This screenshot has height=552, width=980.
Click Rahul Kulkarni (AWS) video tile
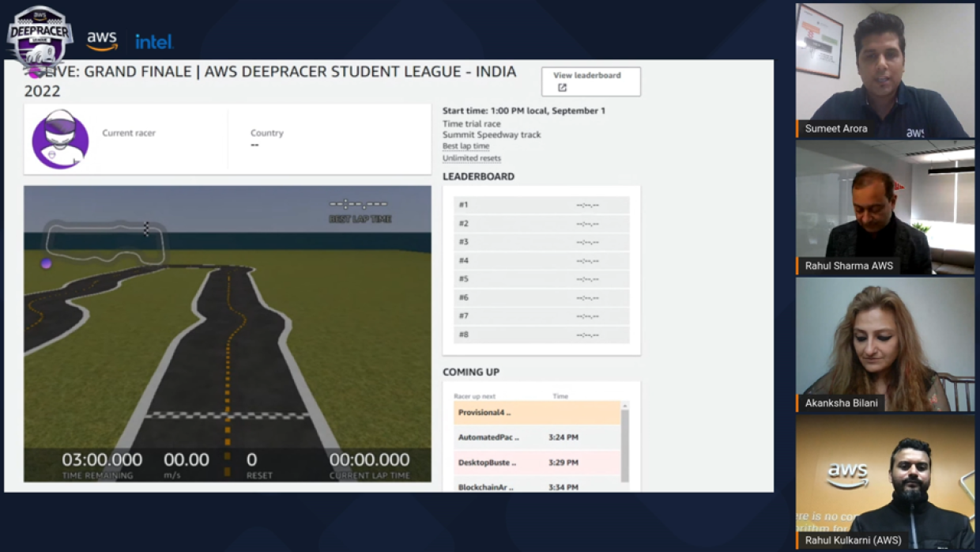884,481
